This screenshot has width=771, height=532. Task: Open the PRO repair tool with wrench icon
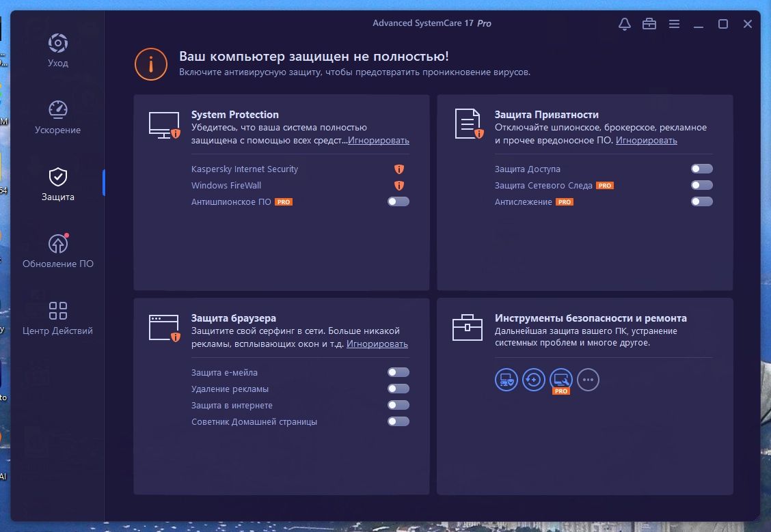[x=560, y=380]
